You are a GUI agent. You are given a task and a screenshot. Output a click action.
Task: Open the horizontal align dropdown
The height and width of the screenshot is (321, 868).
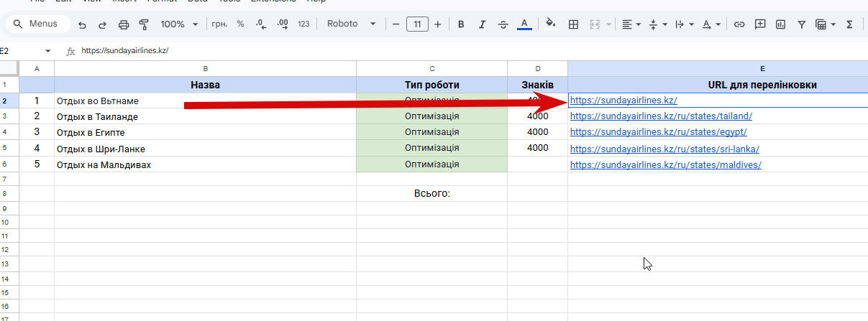pos(631,24)
